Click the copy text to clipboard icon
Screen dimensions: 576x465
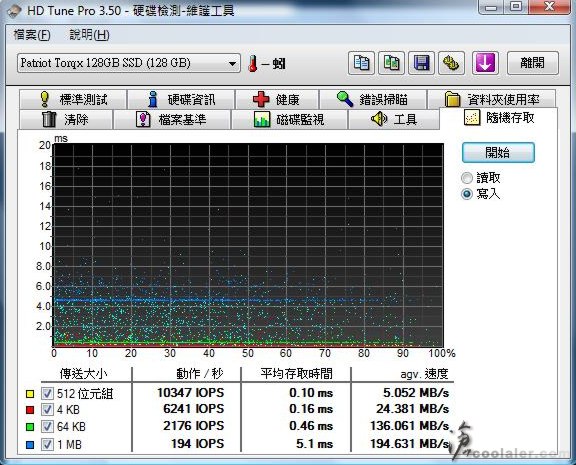point(361,63)
